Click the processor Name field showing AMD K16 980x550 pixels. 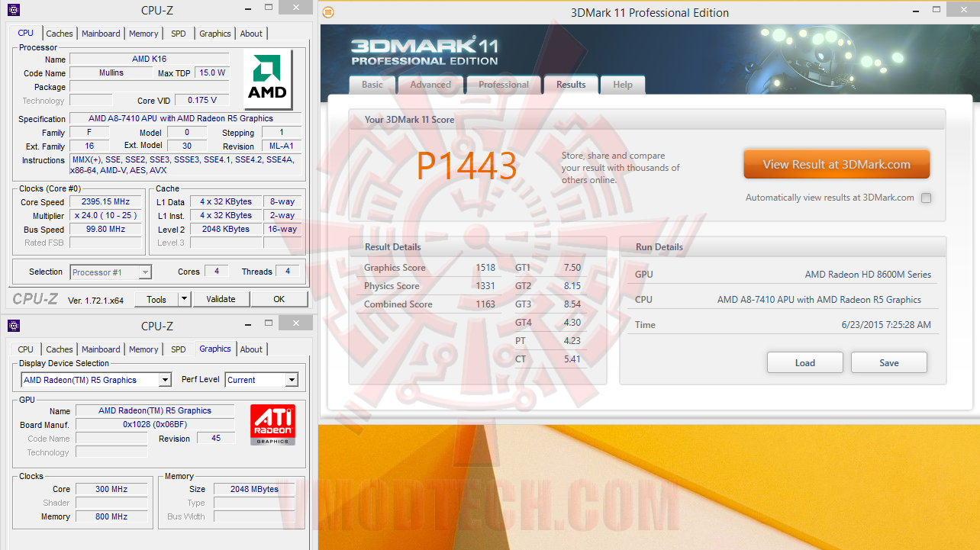click(x=150, y=59)
